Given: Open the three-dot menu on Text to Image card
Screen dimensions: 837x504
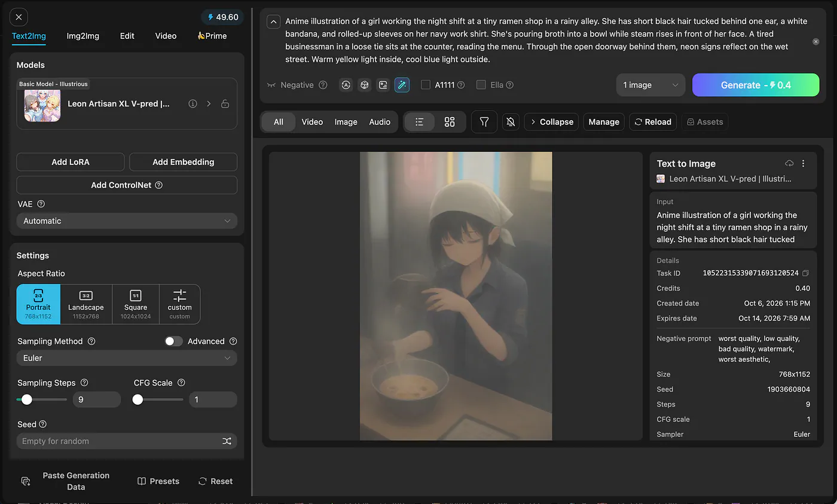Looking at the screenshot, I should (803, 163).
